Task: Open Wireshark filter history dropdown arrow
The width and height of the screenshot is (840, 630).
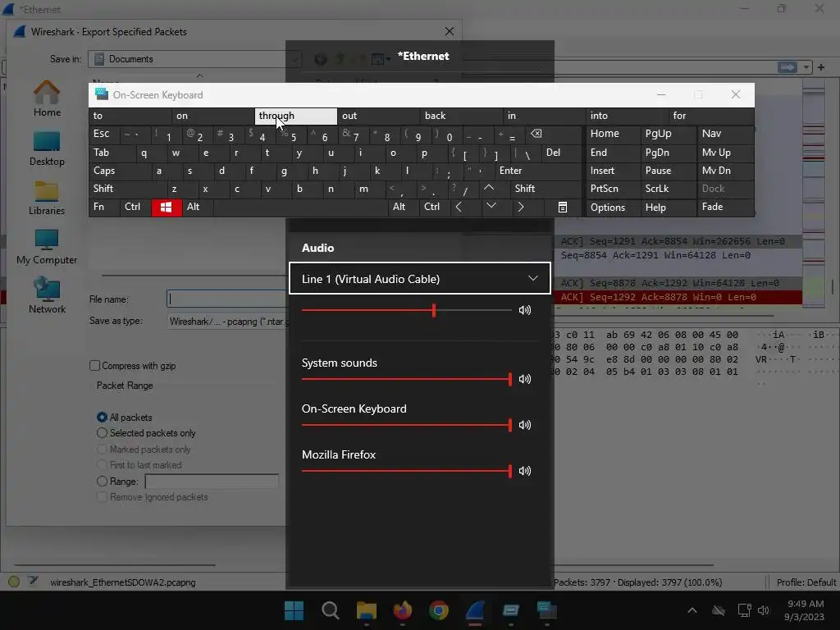Action: tap(806, 67)
